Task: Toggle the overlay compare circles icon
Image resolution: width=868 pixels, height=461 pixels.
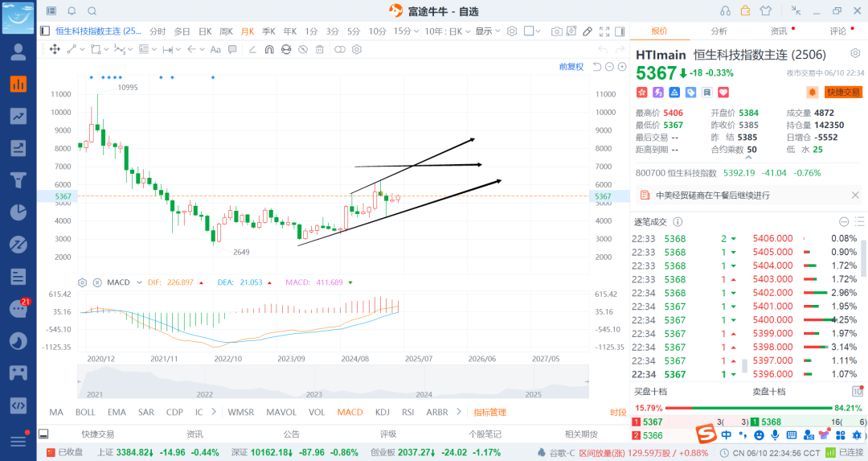Action: tap(339, 49)
